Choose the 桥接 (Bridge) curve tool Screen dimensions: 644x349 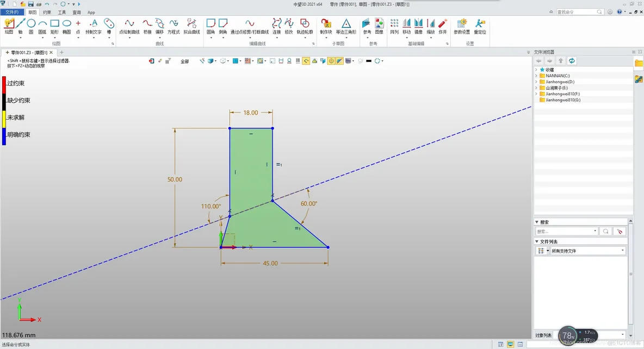click(x=147, y=26)
